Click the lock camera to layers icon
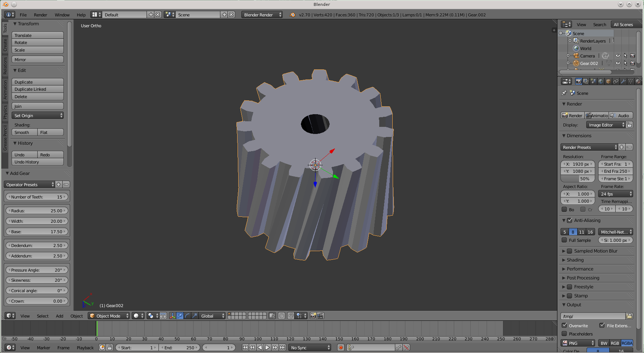The image size is (644, 353). (x=272, y=316)
